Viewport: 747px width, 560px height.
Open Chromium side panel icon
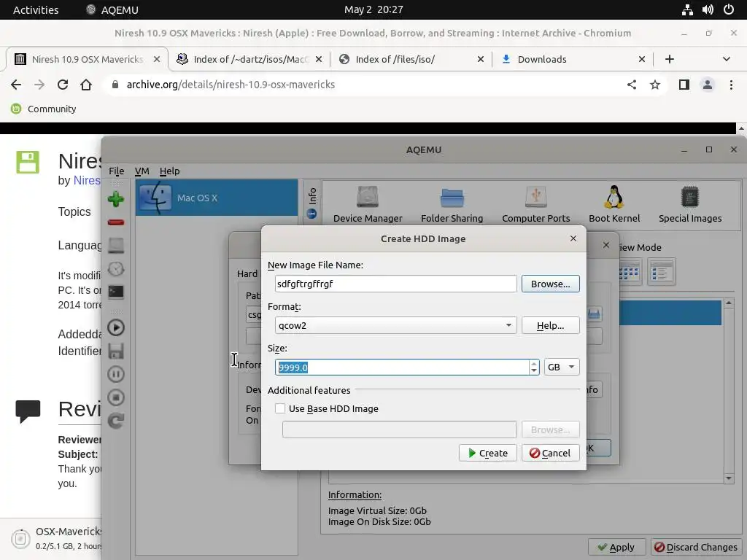coord(684,85)
